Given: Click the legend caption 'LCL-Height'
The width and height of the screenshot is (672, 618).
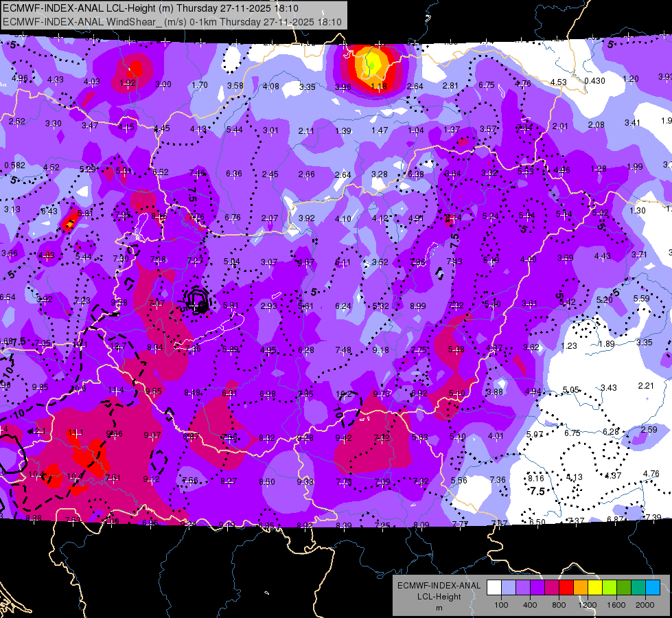Looking at the screenshot, I should 439,597.
